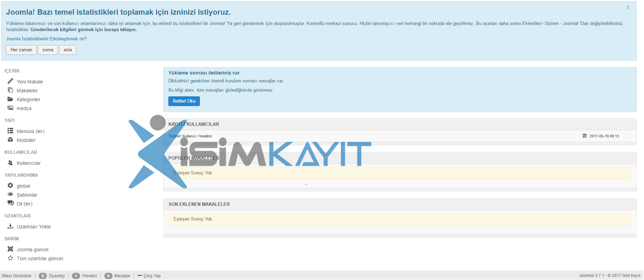Click the 2017-05-19 08:13 date text
This screenshot has height=280, width=644.
pyautogui.click(x=604, y=136)
